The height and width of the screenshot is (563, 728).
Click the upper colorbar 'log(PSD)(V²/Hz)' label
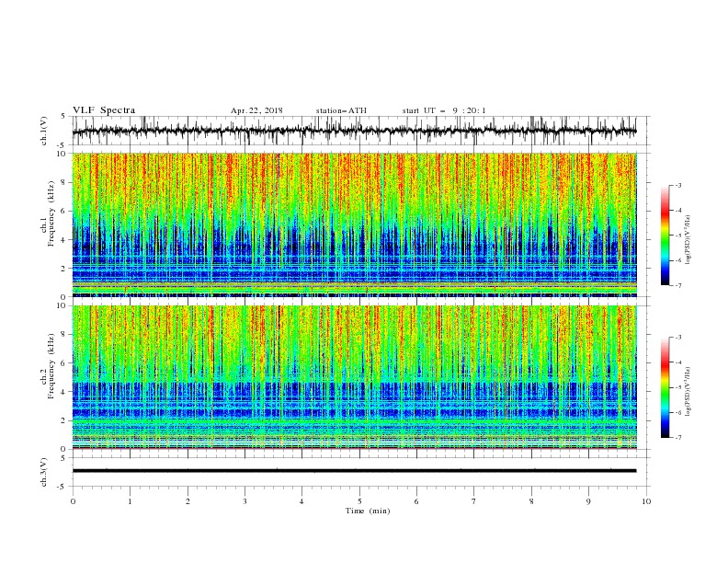[x=688, y=240]
